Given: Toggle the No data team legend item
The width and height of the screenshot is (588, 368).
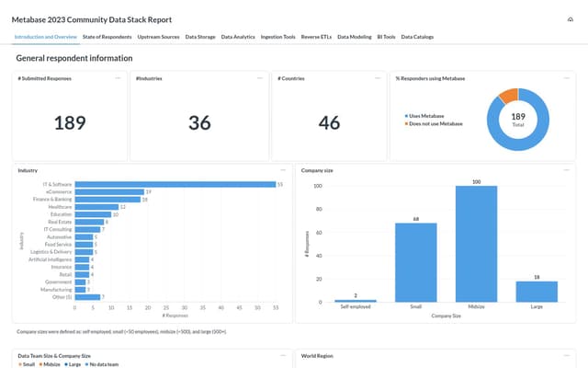Looking at the screenshot, I should [102, 364].
